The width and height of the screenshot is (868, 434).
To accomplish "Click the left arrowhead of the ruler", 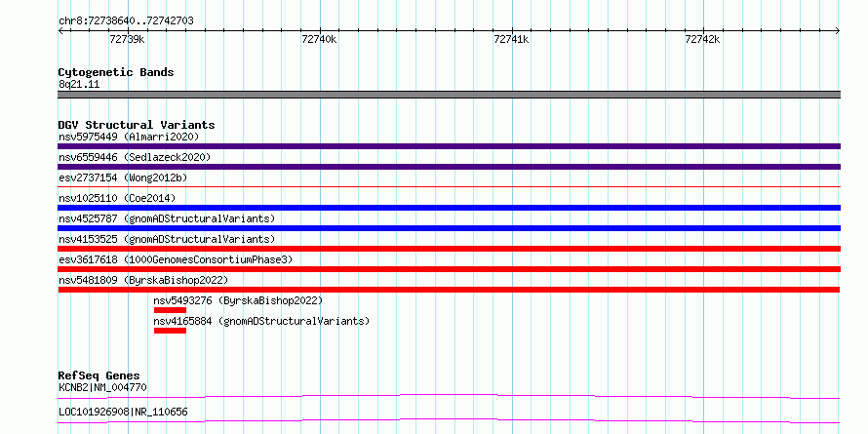I will (x=60, y=31).
